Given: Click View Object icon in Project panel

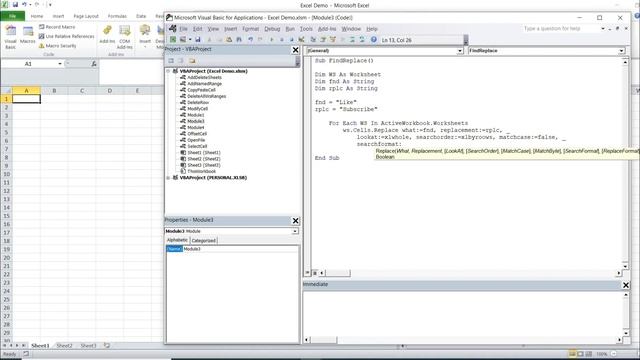Looking at the screenshot, I should pyautogui.click(x=181, y=61).
